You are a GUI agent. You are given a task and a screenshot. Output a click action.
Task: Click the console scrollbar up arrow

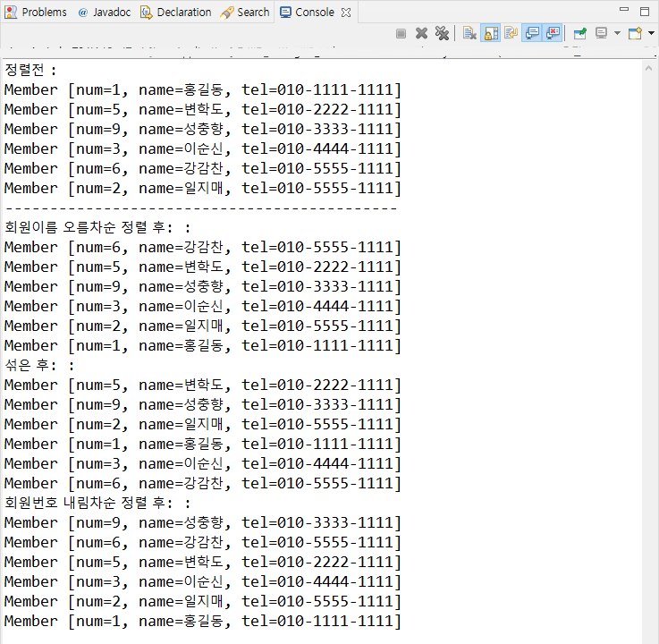click(x=648, y=68)
